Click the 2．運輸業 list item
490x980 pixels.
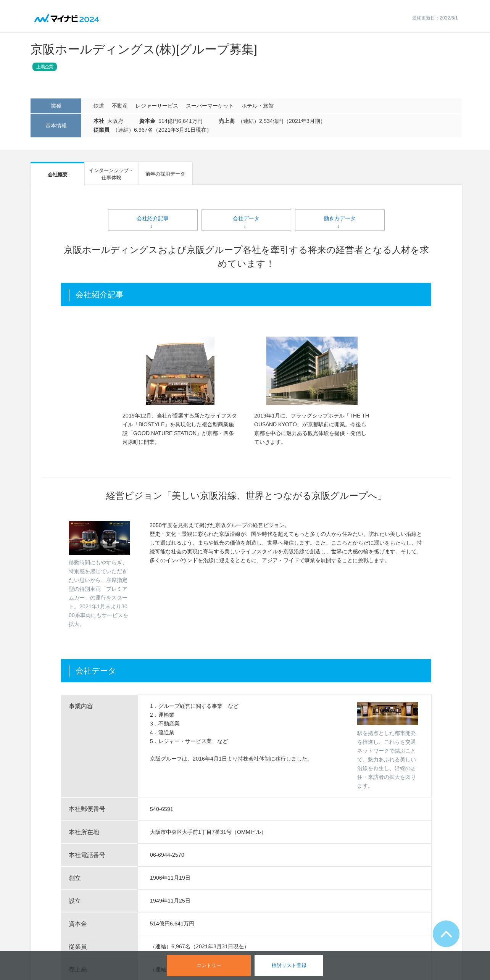(162, 715)
